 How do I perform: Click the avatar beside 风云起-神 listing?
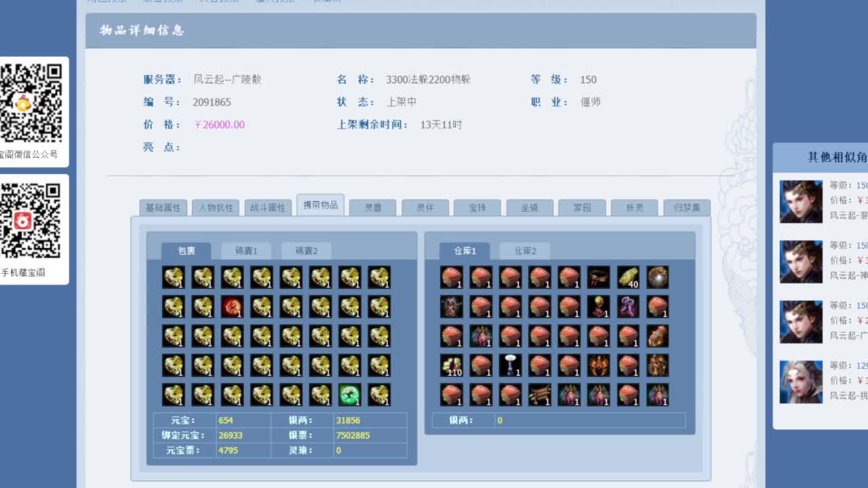[801, 262]
